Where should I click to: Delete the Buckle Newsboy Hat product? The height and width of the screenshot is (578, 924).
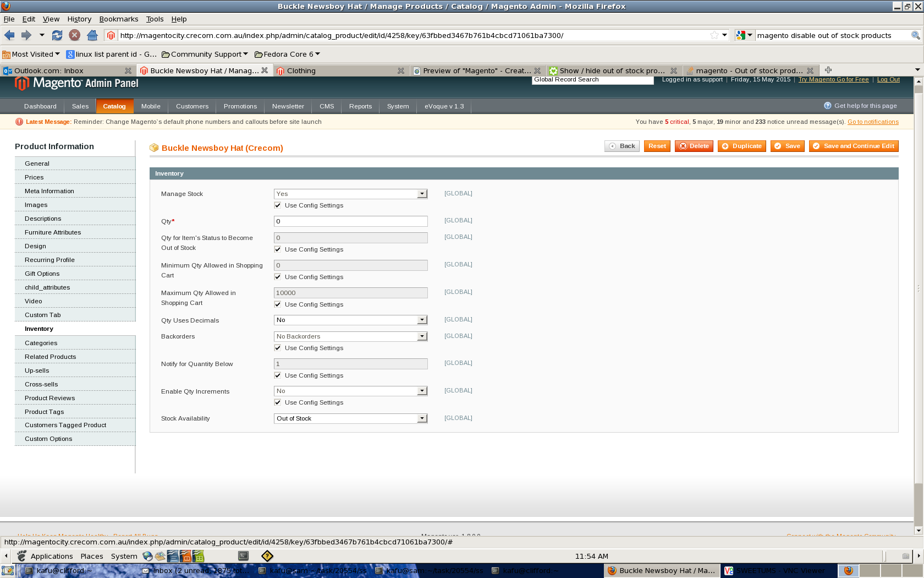point(694,146)
